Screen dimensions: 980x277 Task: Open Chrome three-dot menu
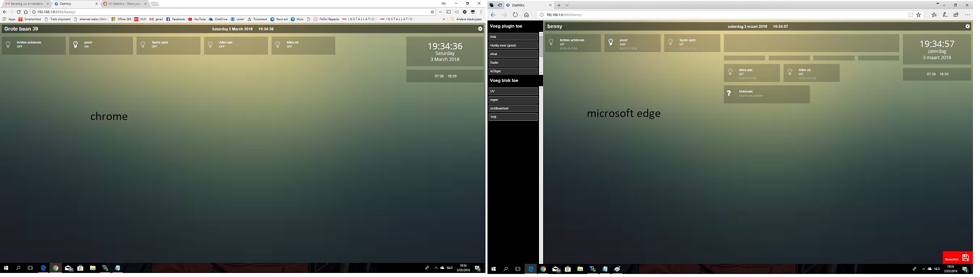[480, 12]
